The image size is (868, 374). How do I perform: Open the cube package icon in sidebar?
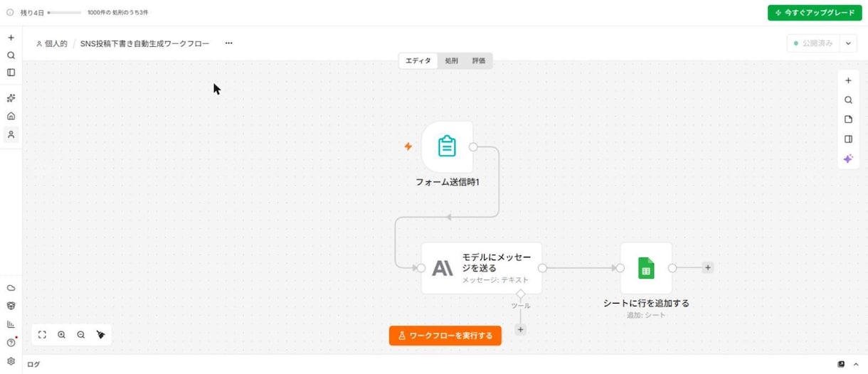[11, 306]
